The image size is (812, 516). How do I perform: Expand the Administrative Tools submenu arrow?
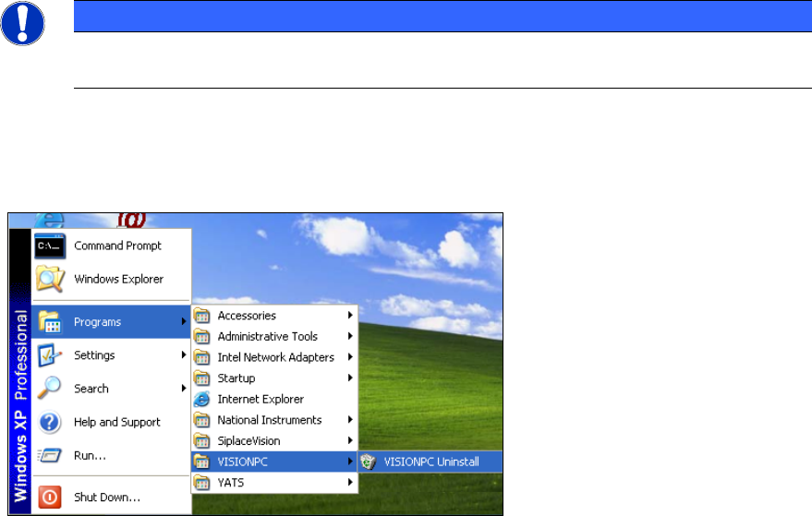[350, 336]
